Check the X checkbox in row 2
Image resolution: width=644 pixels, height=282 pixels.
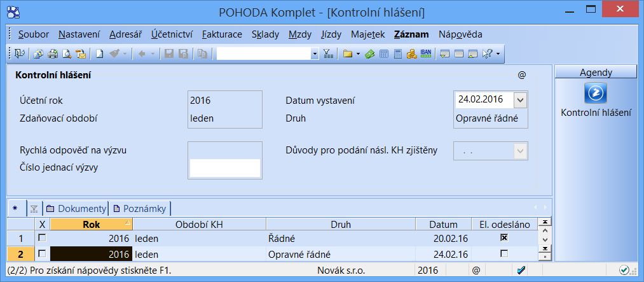pyautogui.click(x=42, y=253)
